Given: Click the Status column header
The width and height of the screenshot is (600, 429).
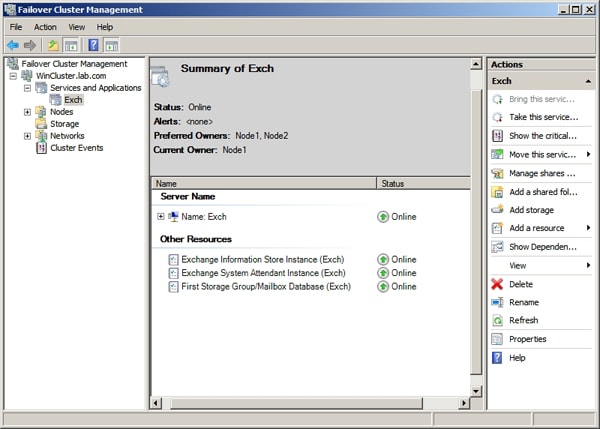Looking at the screenshot, I should pos(420,184).
